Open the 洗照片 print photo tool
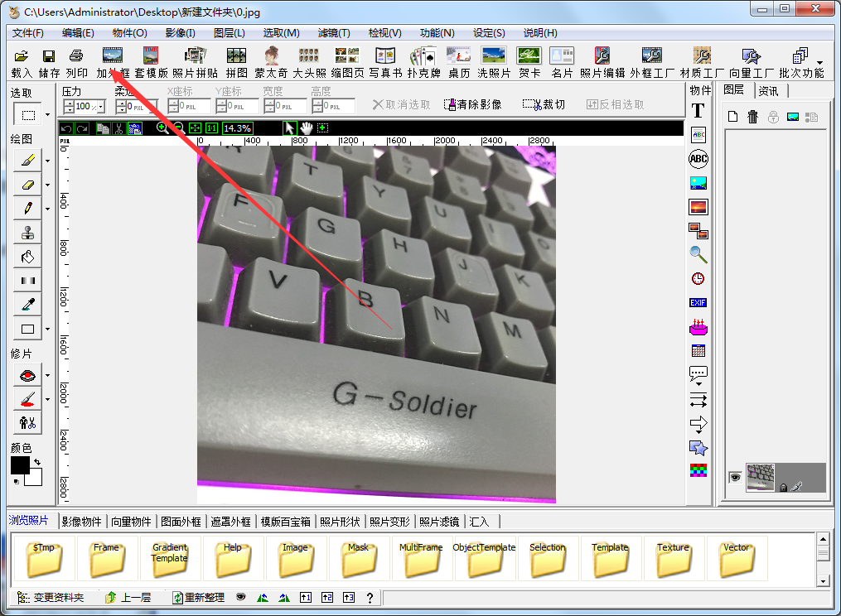 [494, 63]
